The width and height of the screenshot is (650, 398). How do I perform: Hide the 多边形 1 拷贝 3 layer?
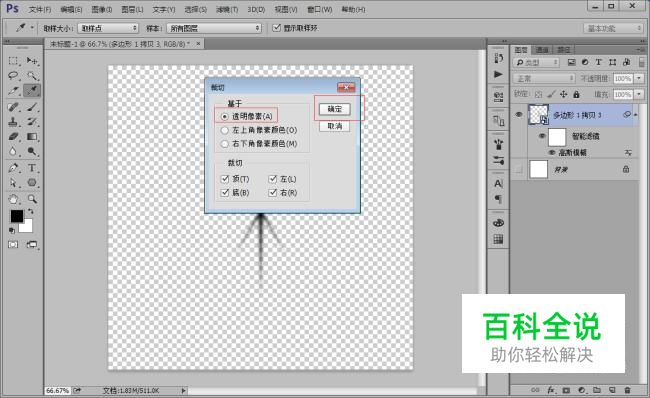point(519,115)
